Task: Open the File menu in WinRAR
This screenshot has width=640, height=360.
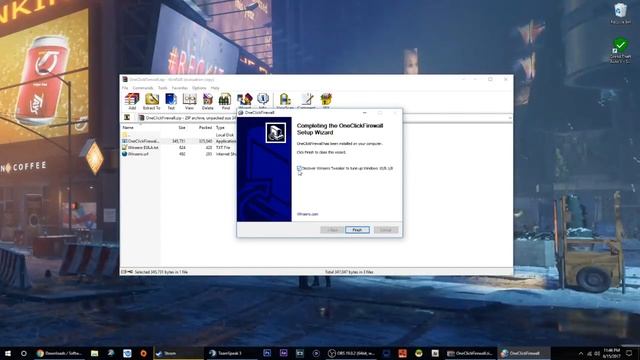Action: (x=125, y=88)
